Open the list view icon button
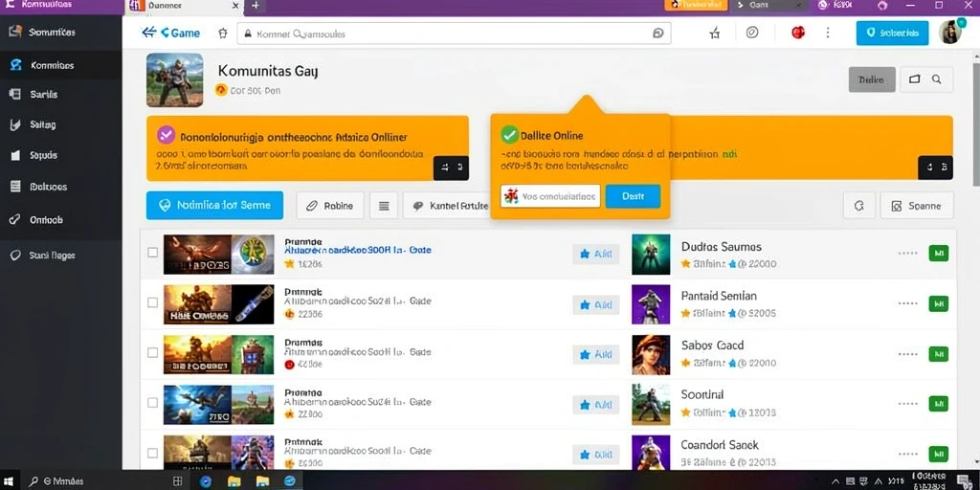Image resolution: width=980 pixels, height=490 pixels. 384,205
